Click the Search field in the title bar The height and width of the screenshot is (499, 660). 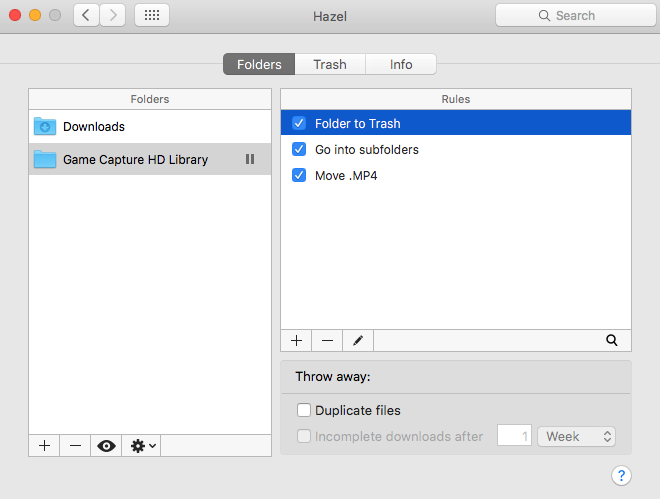click(576, 16)
